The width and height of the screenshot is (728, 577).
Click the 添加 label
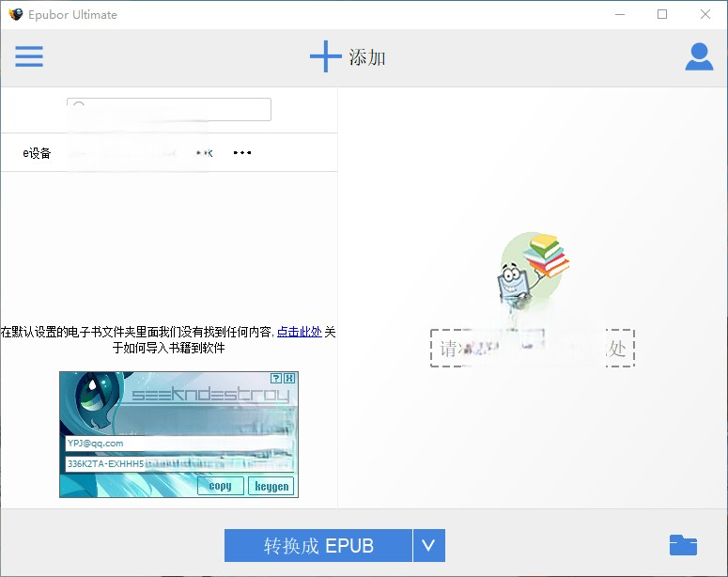tap(366, 57)
